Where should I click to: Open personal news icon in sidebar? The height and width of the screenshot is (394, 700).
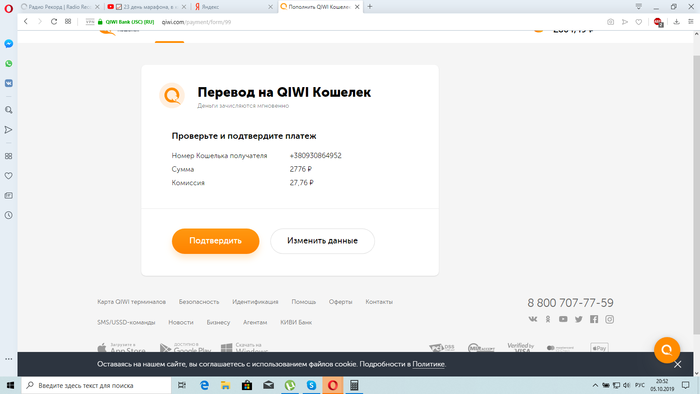[x=8, y=195]
